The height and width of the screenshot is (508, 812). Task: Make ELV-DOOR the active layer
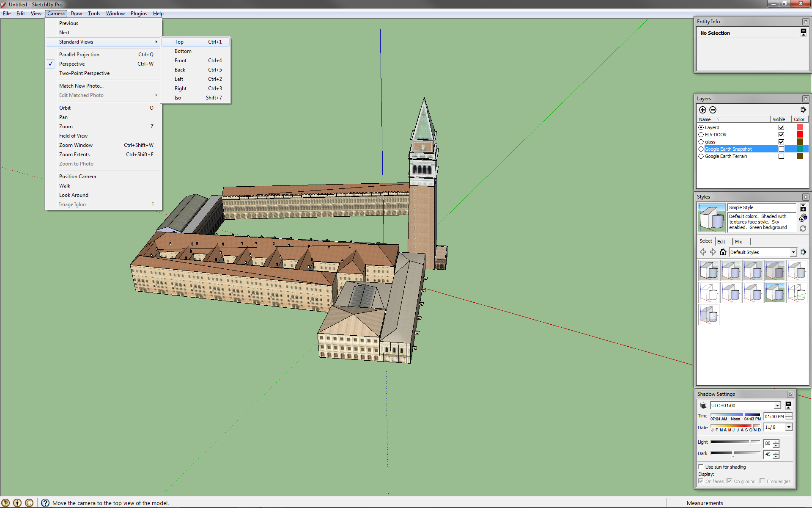pyautogui.click(x=701, y=135)
